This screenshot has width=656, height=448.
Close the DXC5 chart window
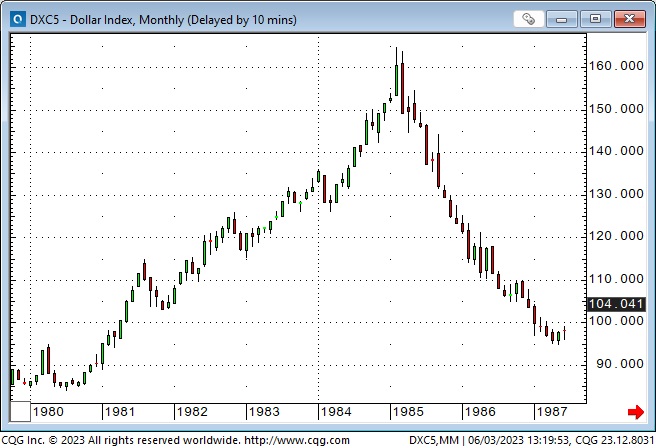coord(630,19)
